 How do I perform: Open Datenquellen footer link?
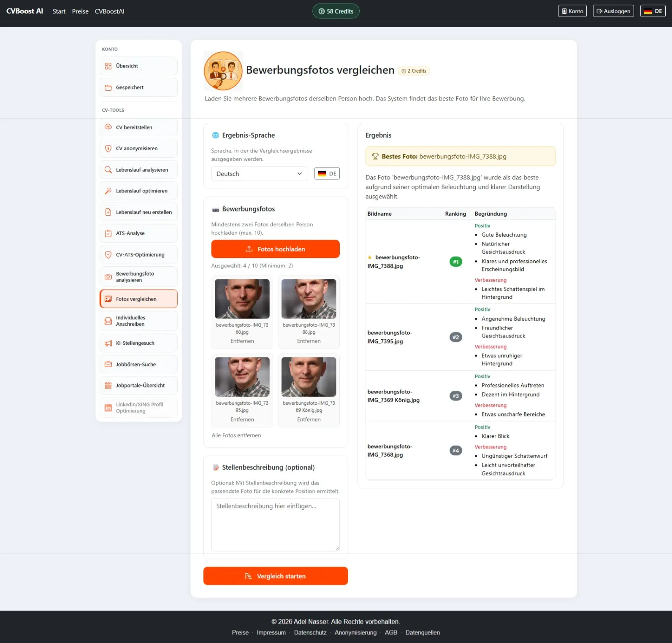pyautogui.click(x=423, y=632)
